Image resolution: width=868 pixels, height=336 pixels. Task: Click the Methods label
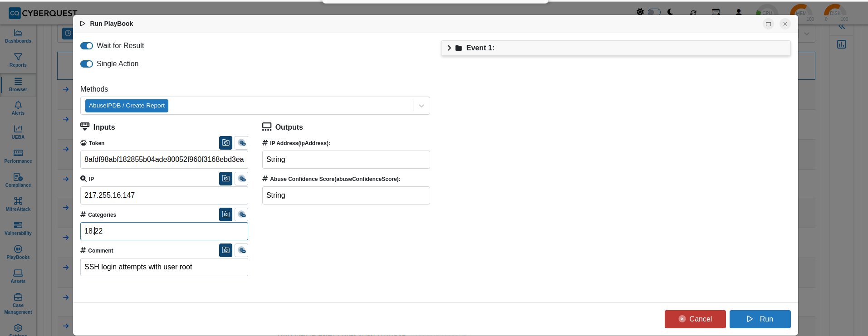[94, 89]
